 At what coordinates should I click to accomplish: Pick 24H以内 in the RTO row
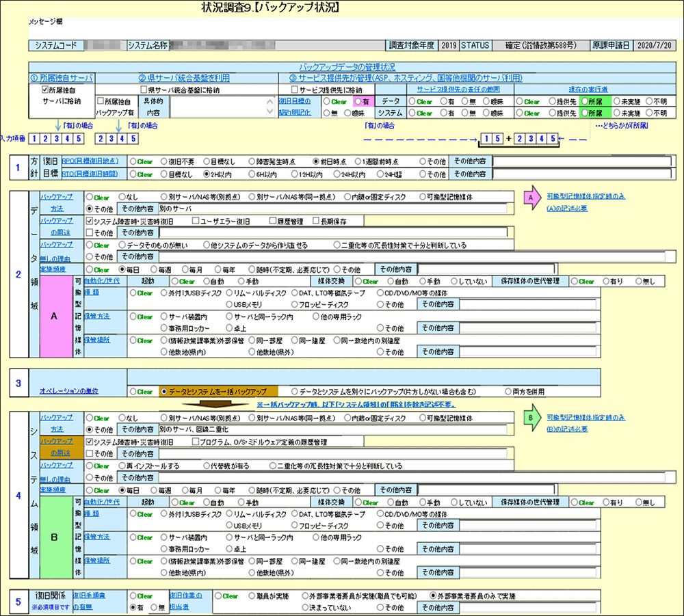[337, 174]
